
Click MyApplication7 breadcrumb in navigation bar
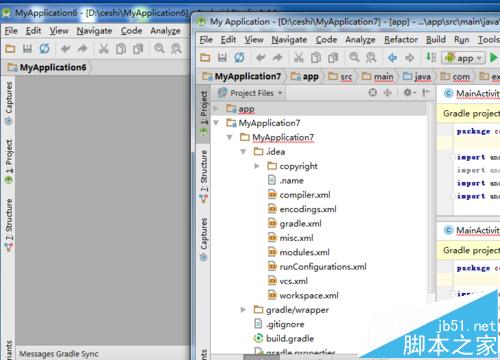(242, 76)
